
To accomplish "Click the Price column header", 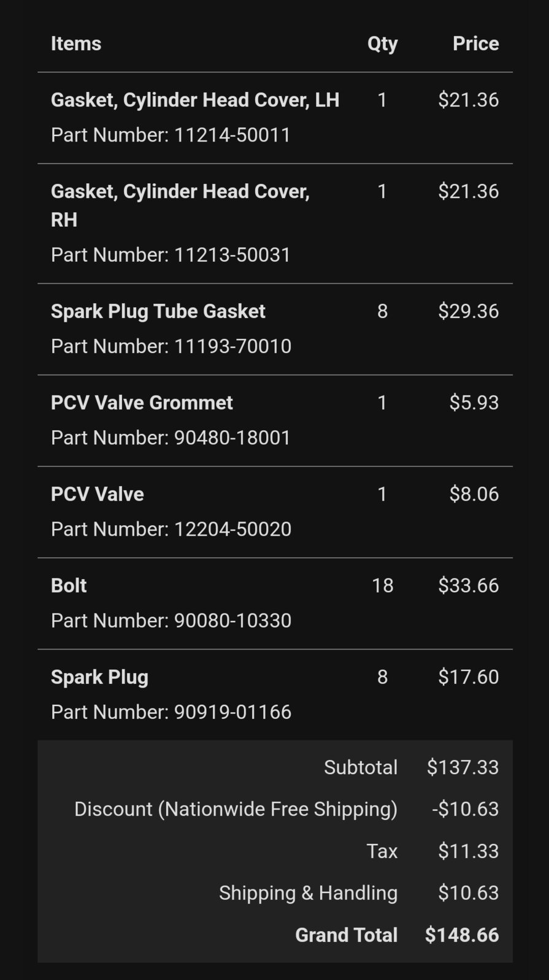I will point(476,44).
